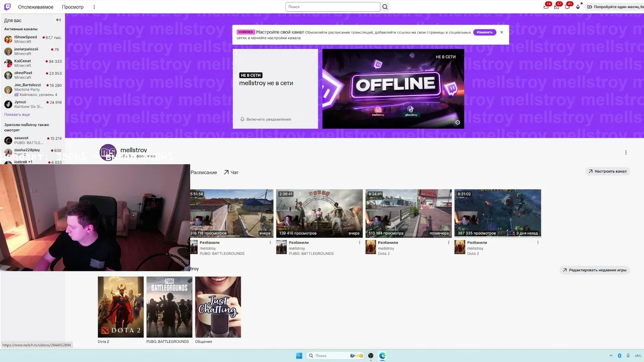The image size is (644, 362).
Task: Open the offline banner settings gear
Action: 457,122
